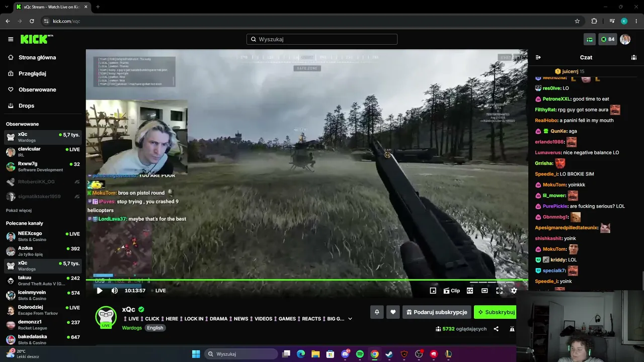Mute the stream volume speaker icon

(115, 291)
